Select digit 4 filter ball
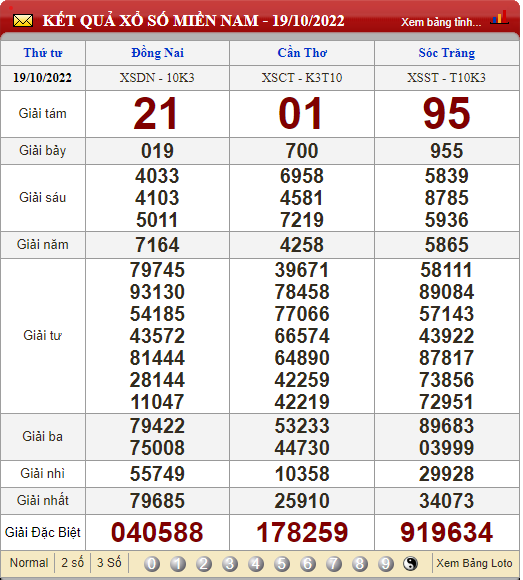523x580 pixels. point(256,564)
